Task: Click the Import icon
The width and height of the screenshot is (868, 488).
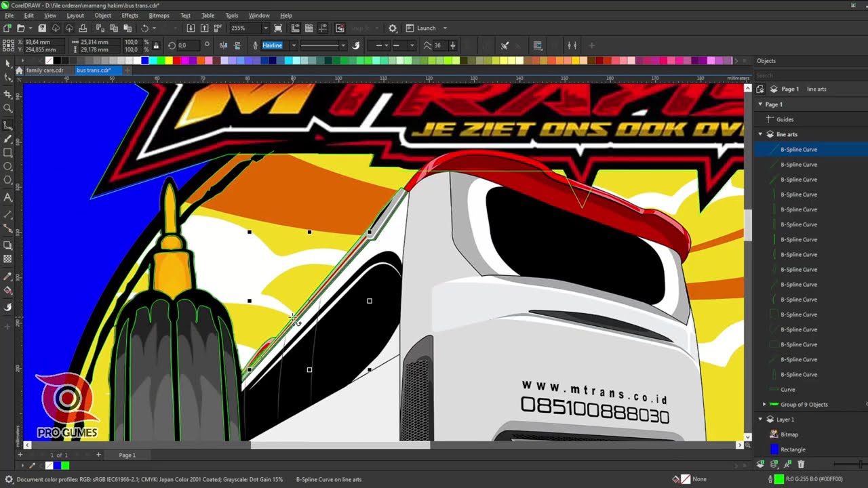Action: [x=191, y=28]
